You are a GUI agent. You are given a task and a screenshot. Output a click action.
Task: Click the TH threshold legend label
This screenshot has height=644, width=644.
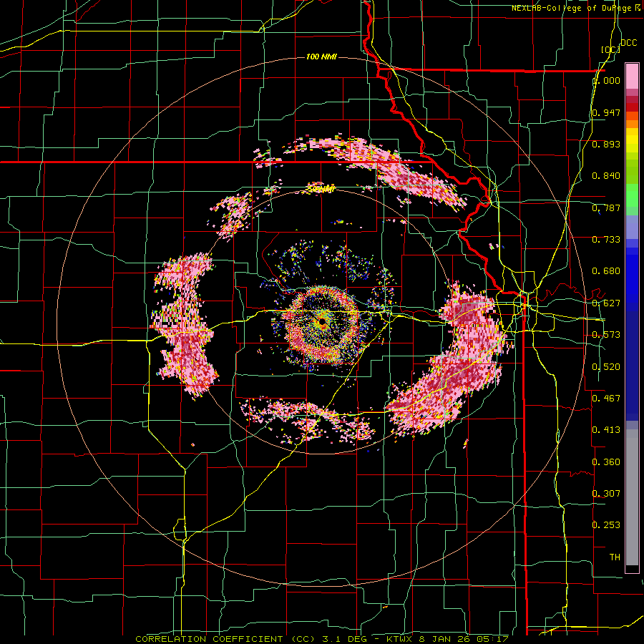(x=615, y=557)
